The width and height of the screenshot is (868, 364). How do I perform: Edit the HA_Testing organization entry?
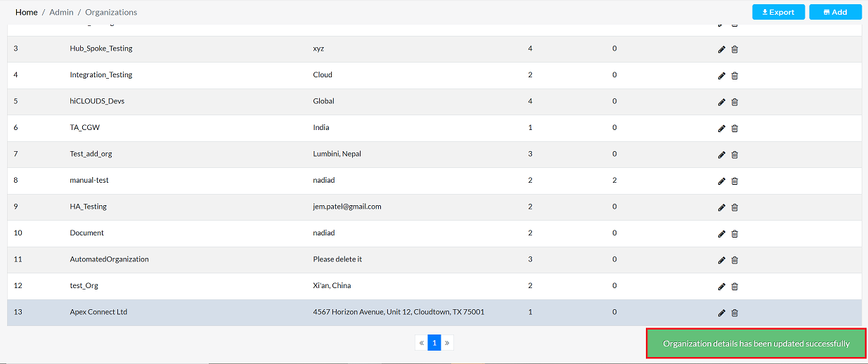click(x=721, y=207)
